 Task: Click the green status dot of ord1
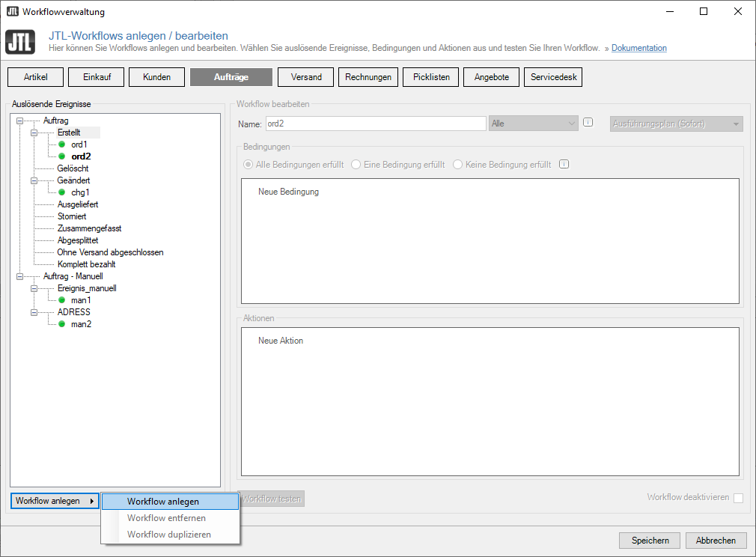[x=61, y=144]
